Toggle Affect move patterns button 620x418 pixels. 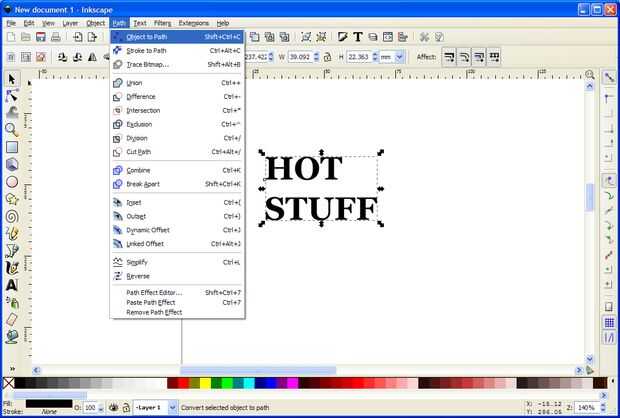[x=494, y=57]
